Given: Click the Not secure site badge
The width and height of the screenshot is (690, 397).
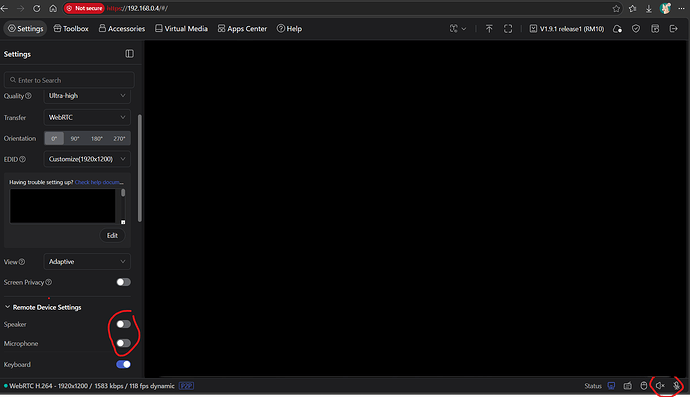Looking at the screenshot, I should coord(84,8).
